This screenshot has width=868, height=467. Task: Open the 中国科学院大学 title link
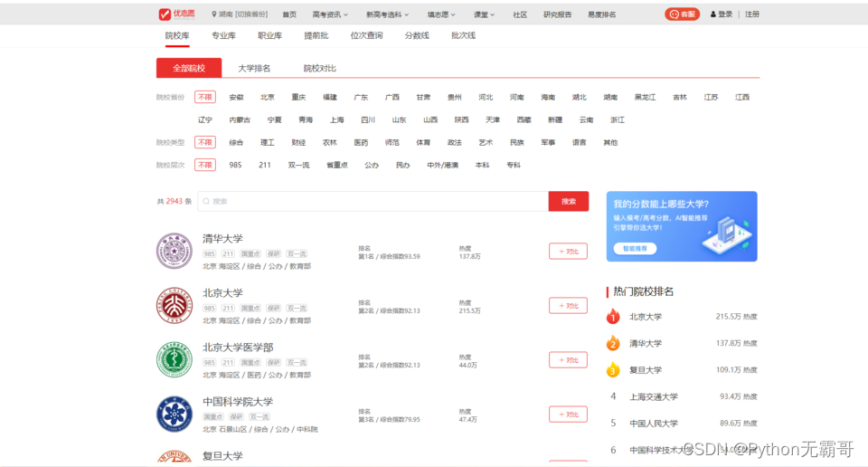238,402
